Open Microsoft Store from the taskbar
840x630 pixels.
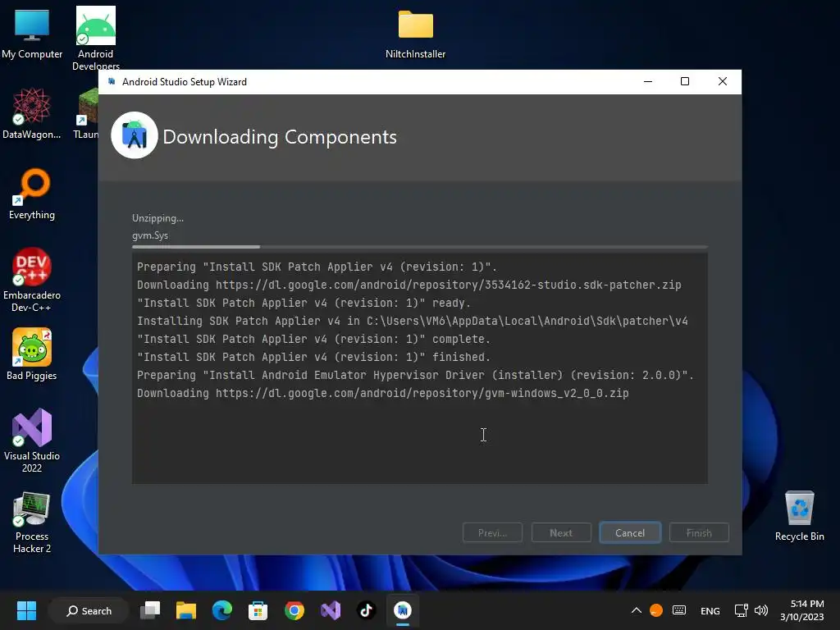258,610
